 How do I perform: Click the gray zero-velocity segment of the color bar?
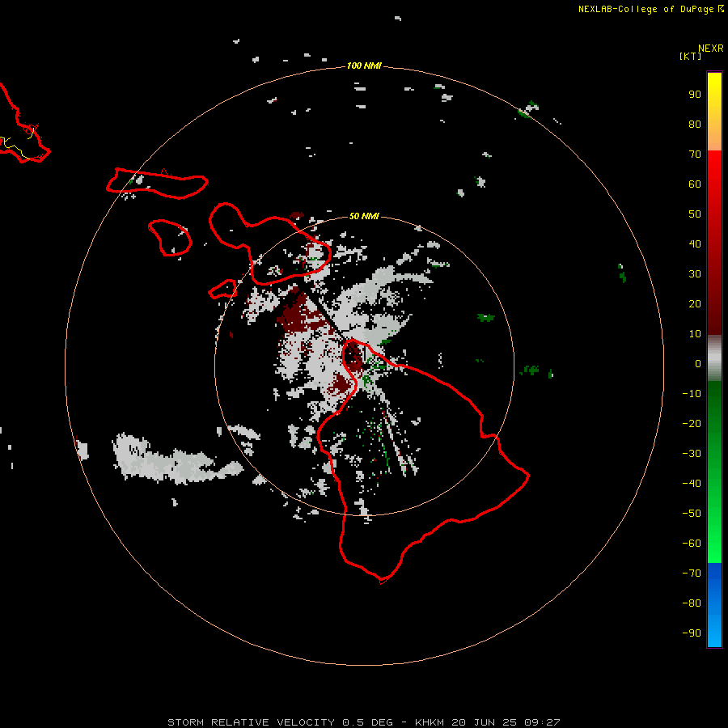pos(714,358)
